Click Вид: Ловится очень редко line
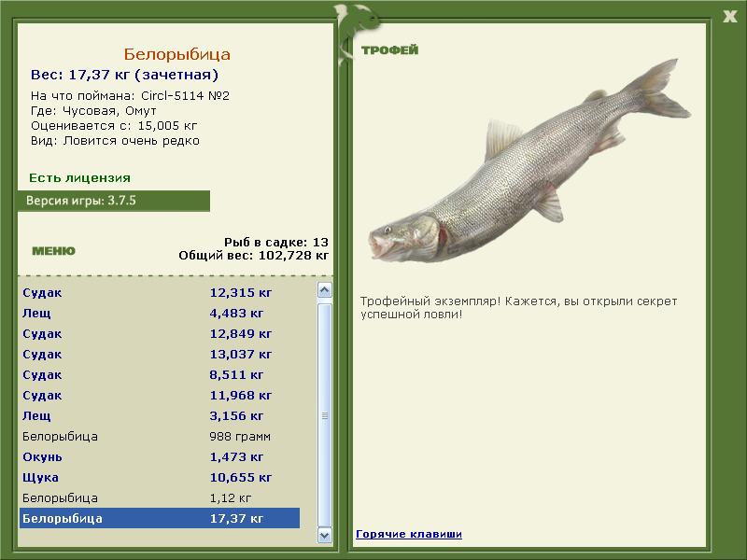 pyautogui.click(x=115, y=141)
